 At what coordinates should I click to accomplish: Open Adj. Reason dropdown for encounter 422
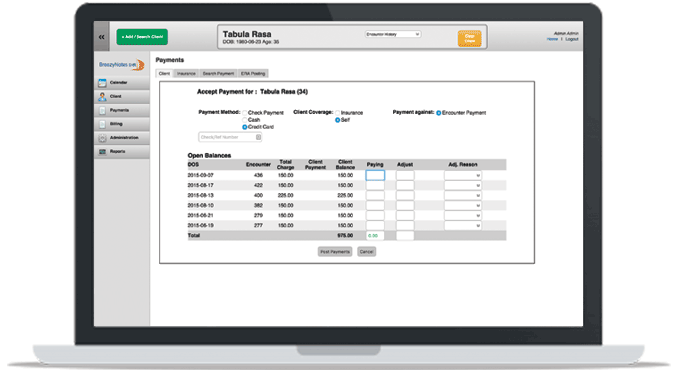click(x=463, y=185)
